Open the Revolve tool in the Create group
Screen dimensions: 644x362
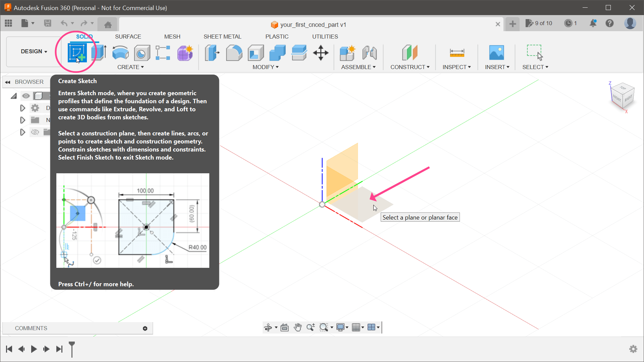coord(120,53)
